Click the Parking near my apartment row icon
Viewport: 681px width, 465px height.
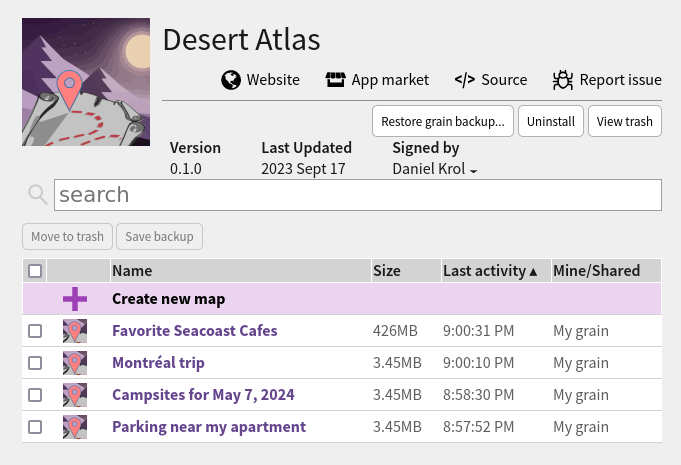pyautogui.click(x=75, y=427)
